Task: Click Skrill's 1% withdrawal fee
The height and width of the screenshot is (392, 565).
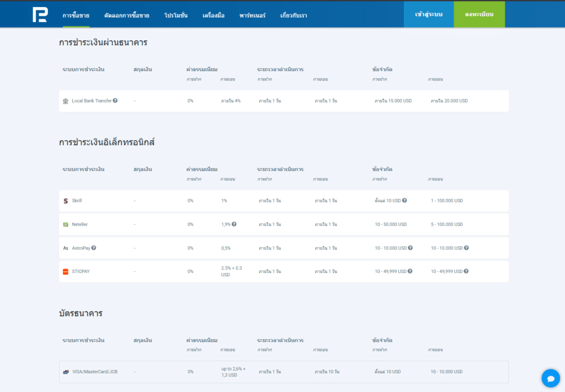Action: [x=224, y=201]
